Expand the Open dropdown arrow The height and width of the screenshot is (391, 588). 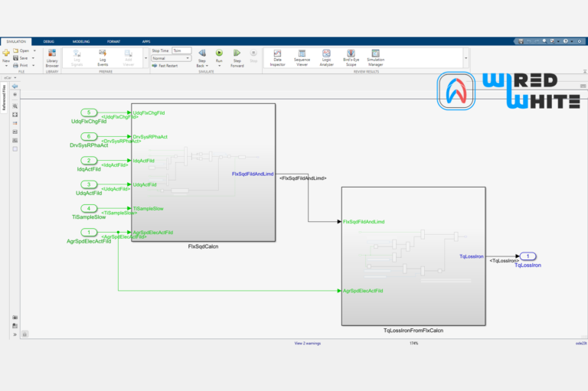(x=34, y=51)
